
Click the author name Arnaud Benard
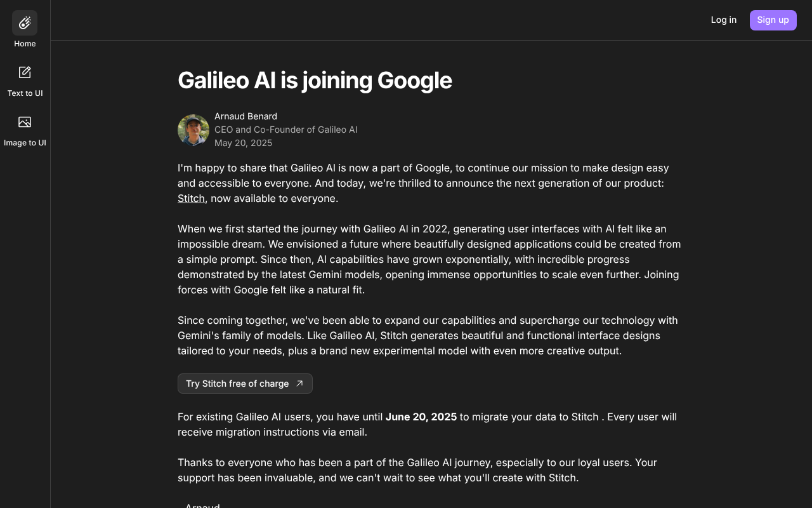click(246, 116)
